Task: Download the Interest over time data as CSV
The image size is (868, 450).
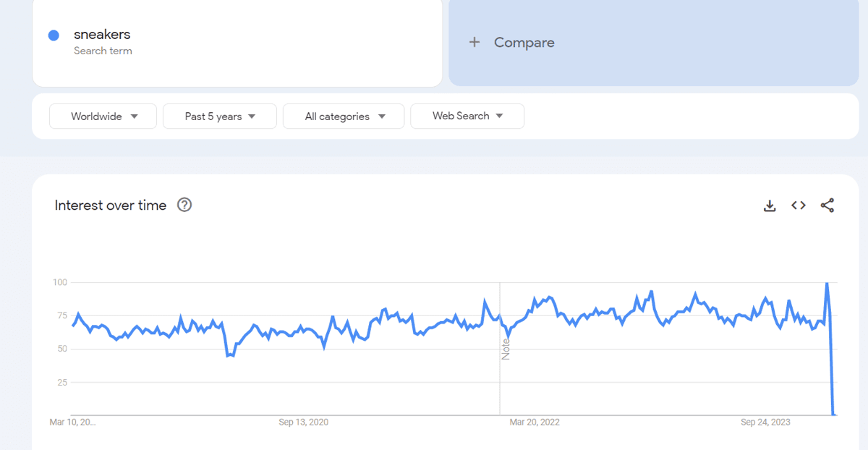Action: [x=770, y=206]
